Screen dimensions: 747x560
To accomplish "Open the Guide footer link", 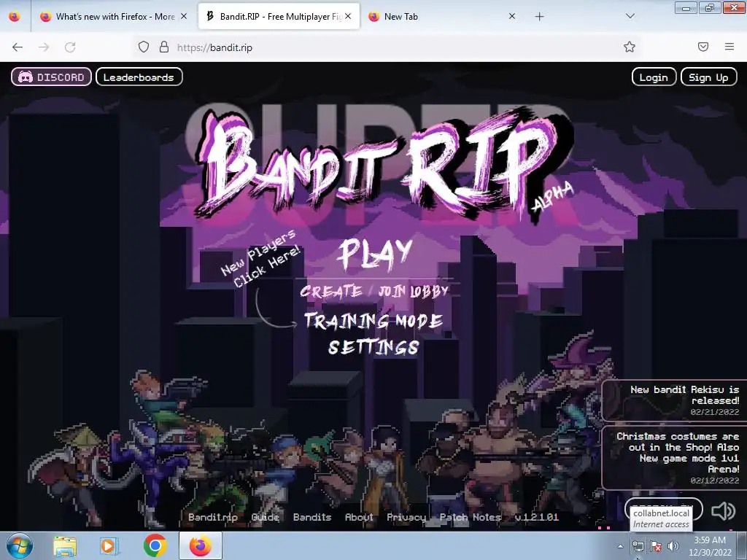I will (265, 517).
